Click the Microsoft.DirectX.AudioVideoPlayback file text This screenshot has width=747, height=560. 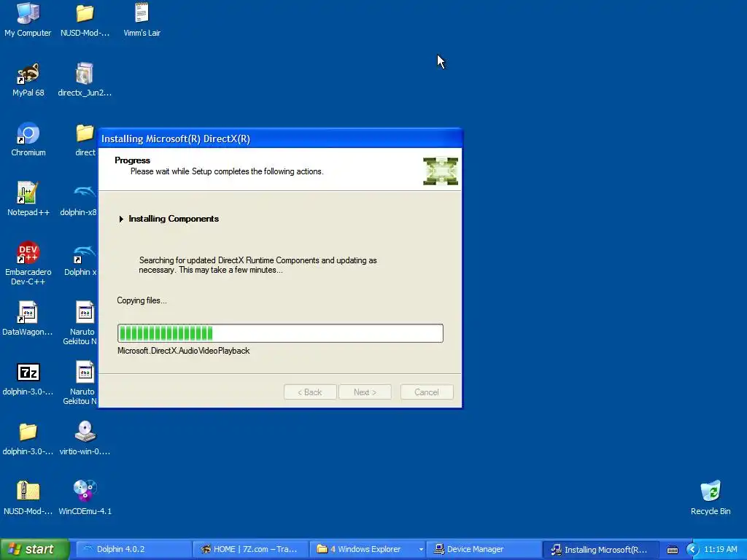coord(183,351)
